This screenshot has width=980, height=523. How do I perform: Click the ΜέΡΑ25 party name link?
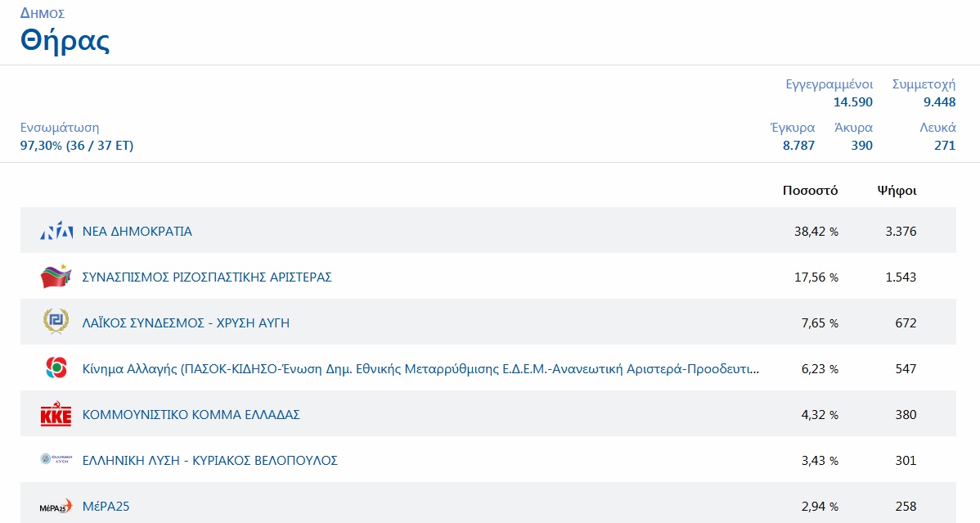pos(106,507)
